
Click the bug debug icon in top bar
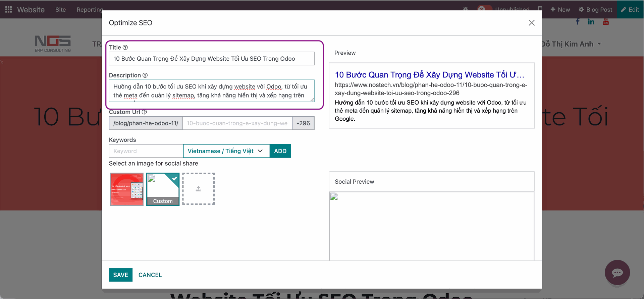coord(466,9)
